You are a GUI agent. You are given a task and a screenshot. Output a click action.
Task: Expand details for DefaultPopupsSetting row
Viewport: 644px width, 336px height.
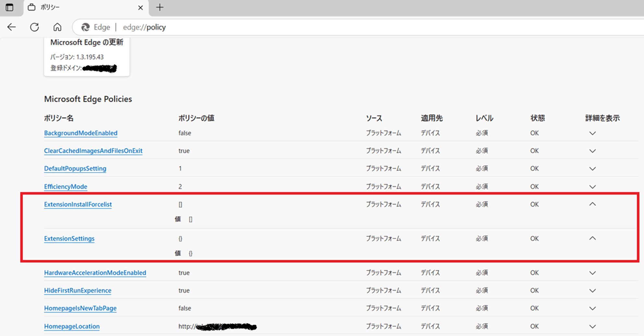point(592,169)
